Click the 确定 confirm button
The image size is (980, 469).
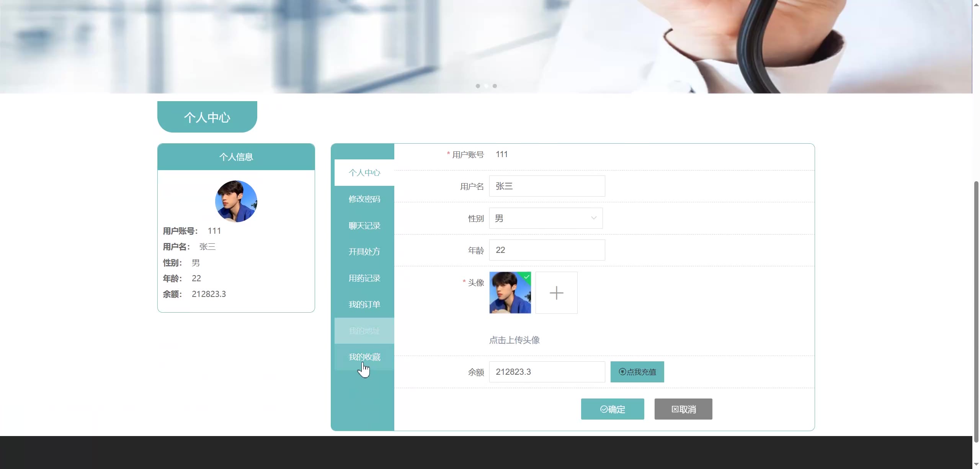tap(612, 409)
